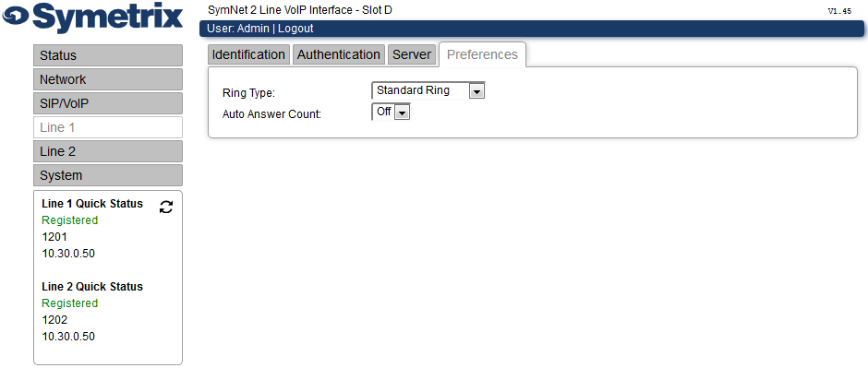The height and width of the screenshot is (368, 868).
Task: Click extension number 1201
Action: (54, 237)
